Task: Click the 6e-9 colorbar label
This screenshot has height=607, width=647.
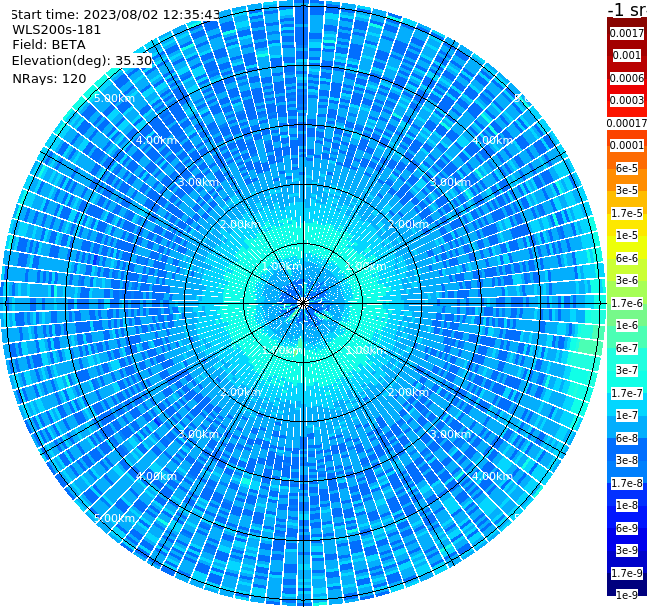Action: [x=627, y=528]
